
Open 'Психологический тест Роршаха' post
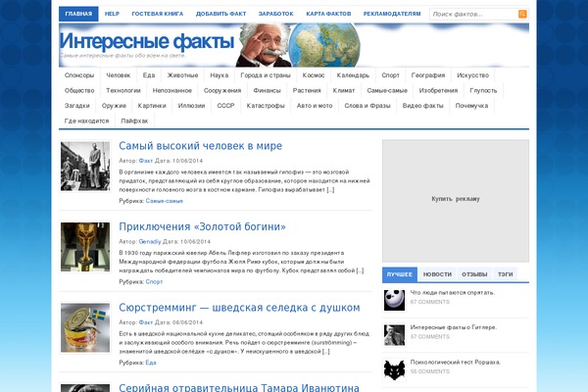(456, 363)
